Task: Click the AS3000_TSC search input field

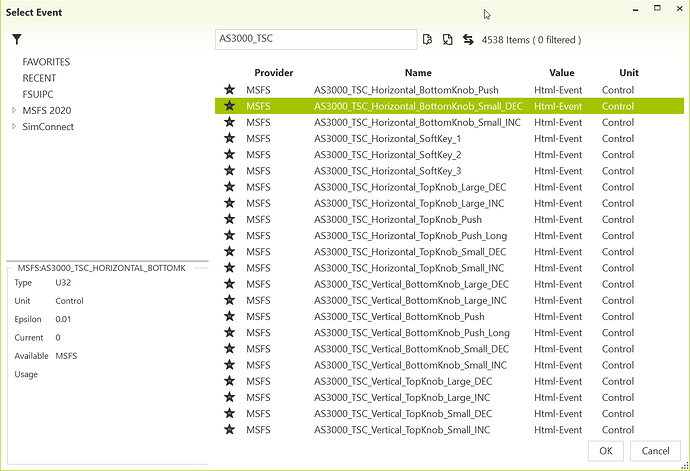Action: click(316, 40)
